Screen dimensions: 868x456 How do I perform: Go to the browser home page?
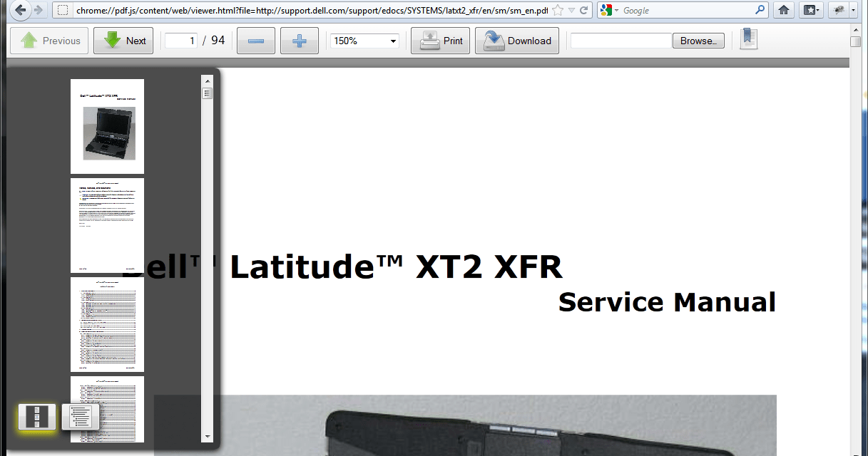coord(783,10)
